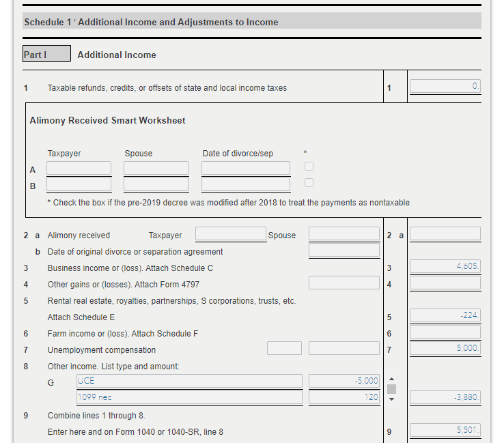Click the UCE other income type field

[x=190, y=381]
